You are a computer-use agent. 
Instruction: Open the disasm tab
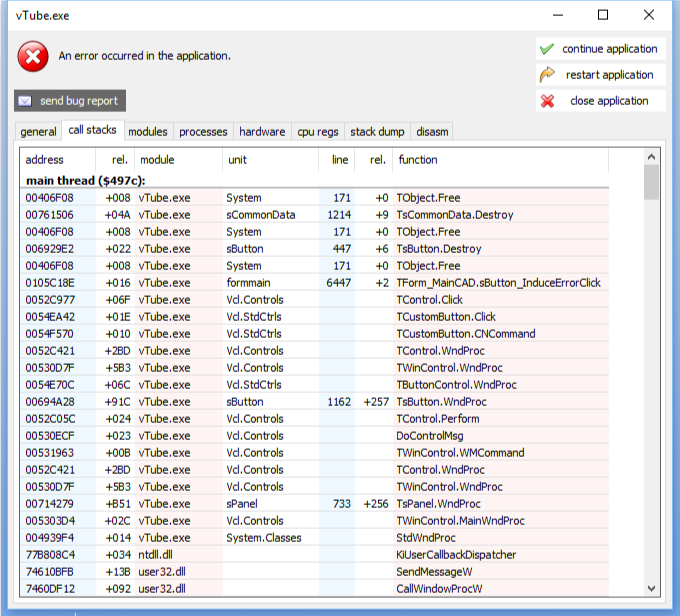(x=432, y=132)
